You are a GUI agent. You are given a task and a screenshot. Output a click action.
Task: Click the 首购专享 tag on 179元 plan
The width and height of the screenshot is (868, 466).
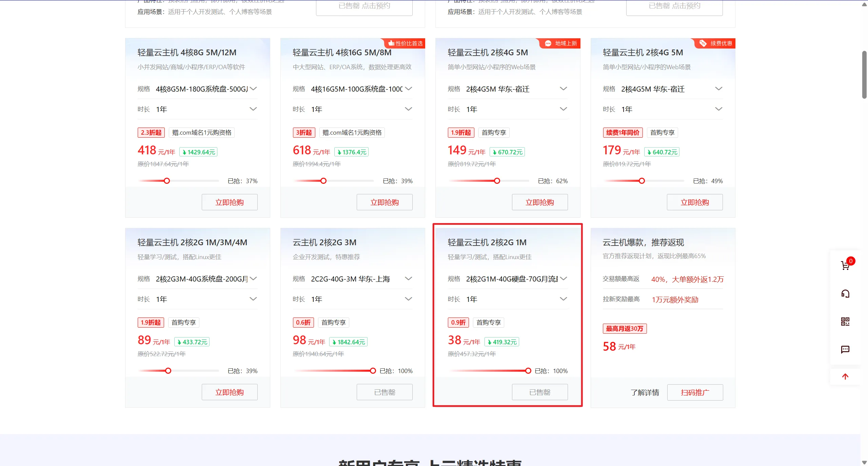(662, 133)
